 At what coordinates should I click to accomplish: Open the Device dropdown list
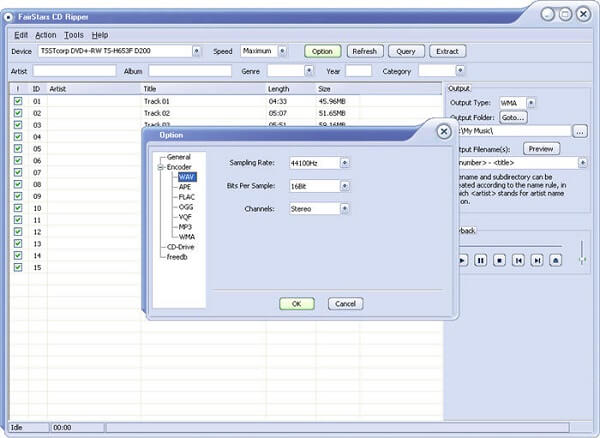click(x=196, y=51)
